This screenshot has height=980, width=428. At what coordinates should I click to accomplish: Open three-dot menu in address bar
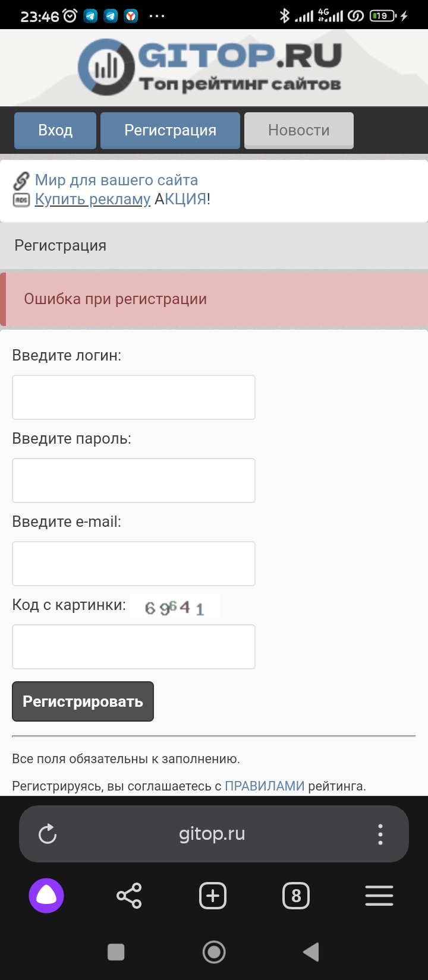(x=380, y=834)
